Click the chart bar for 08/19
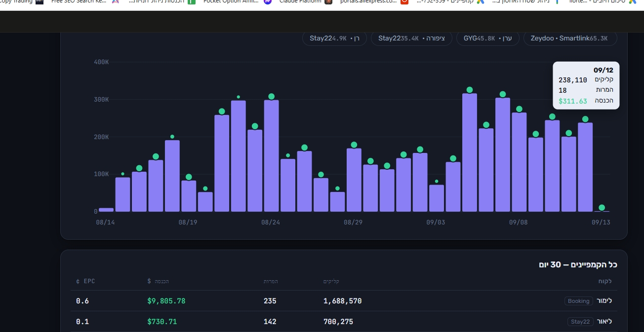Image resolution: width=644 pixels, height=332 pixels. pyautogui.click(x=189, y=196)
